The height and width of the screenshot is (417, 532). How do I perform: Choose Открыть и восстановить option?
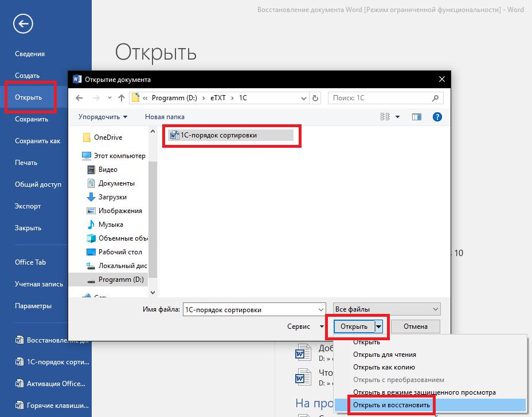coord(384,405)
